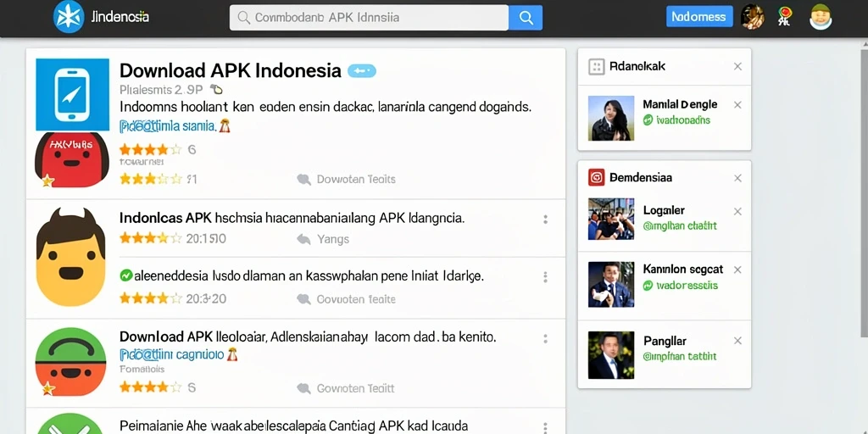Focus the search field reading 'APK Idonnsiia'
This screenshot has height=434, width=868.
pos(370,17)
